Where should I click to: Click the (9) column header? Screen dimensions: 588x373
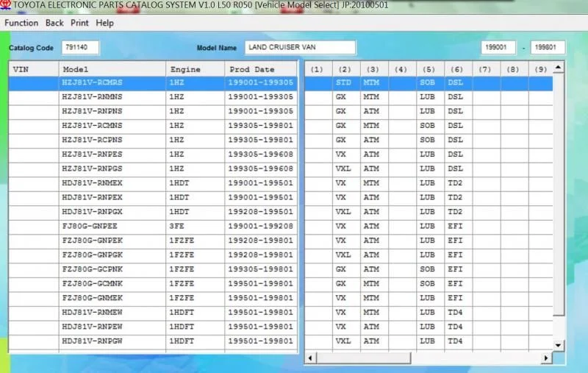[540, 69]
